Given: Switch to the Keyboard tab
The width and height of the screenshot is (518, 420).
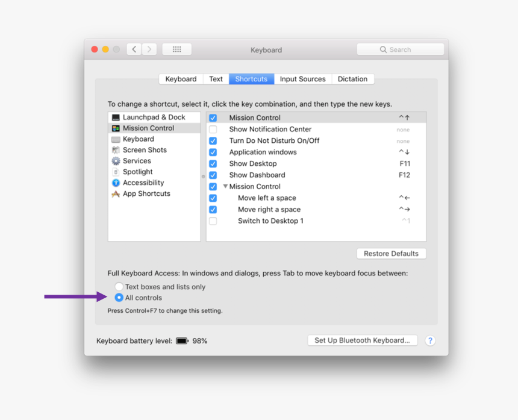Looking at the screenshot, I should [x=181, y=79].
